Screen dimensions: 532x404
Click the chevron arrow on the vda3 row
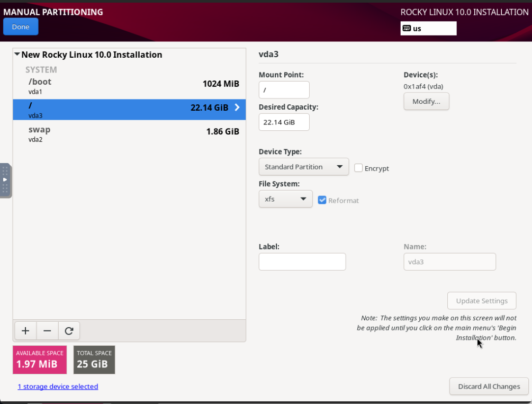pyautogui.click(x=237, y=107)
